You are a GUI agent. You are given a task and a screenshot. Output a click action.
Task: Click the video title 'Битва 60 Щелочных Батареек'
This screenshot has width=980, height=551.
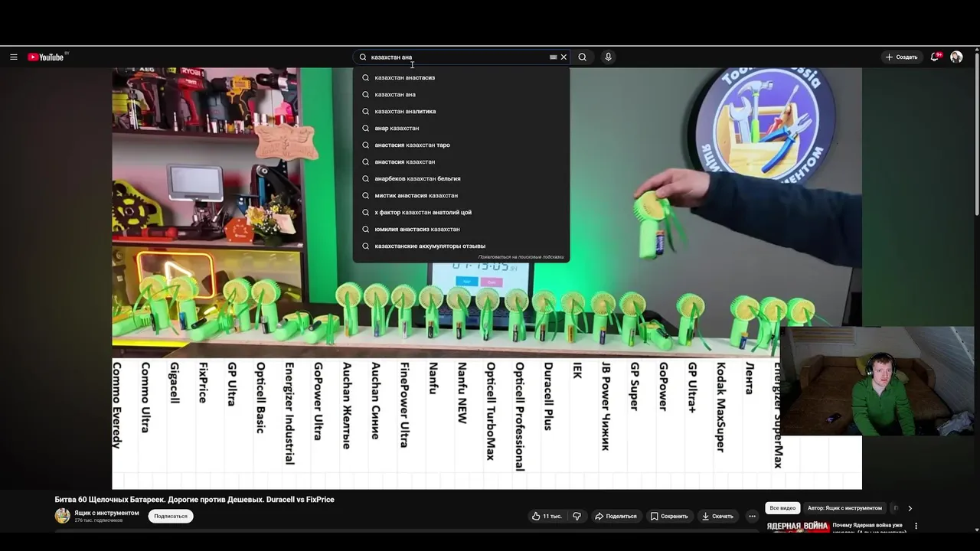tap(194, 500)
